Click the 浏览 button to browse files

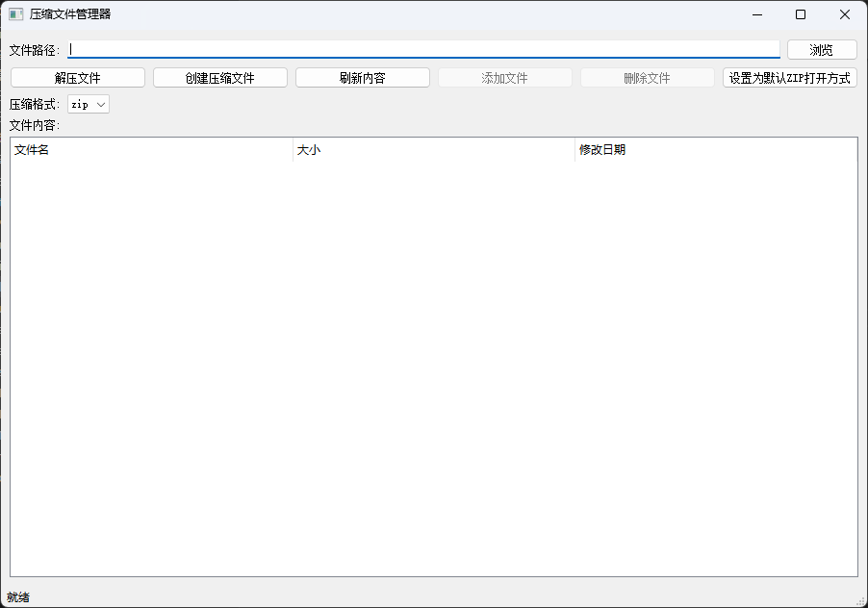821,49
